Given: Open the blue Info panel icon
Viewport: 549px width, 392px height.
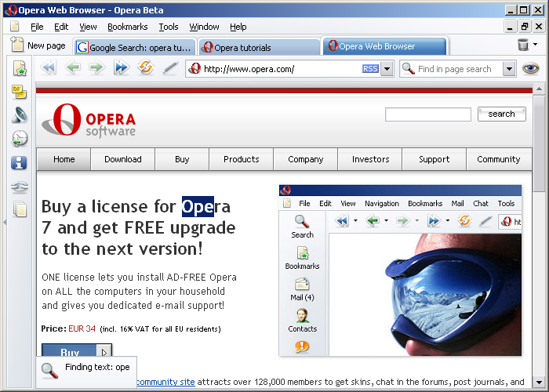Looking at the screenshot, I should pos(20,163).
